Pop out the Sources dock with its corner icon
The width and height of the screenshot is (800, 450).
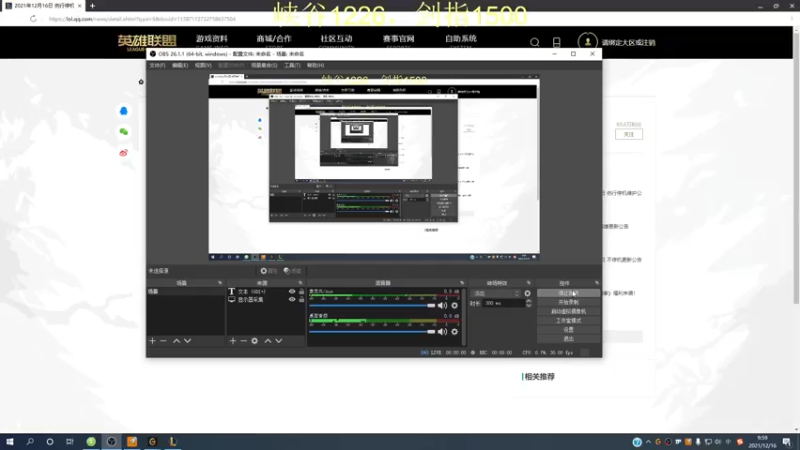[x=300, y=283]
